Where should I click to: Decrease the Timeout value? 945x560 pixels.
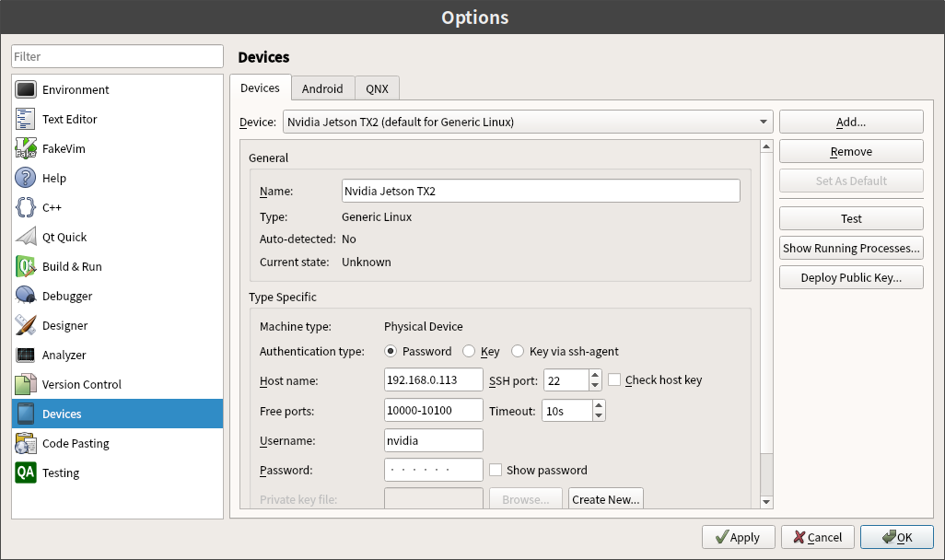click(x=599, y=415)
